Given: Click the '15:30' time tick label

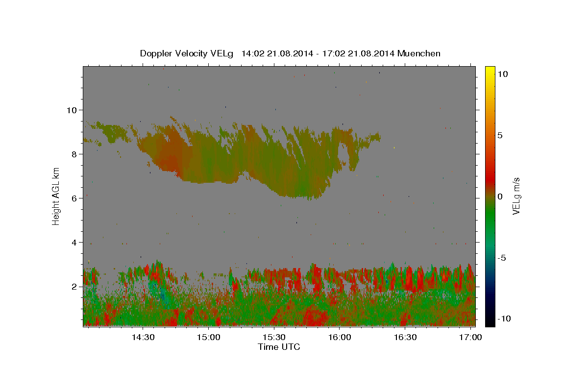Looking at the screenshot, I should pyautogui.click(x=274, y=338).
